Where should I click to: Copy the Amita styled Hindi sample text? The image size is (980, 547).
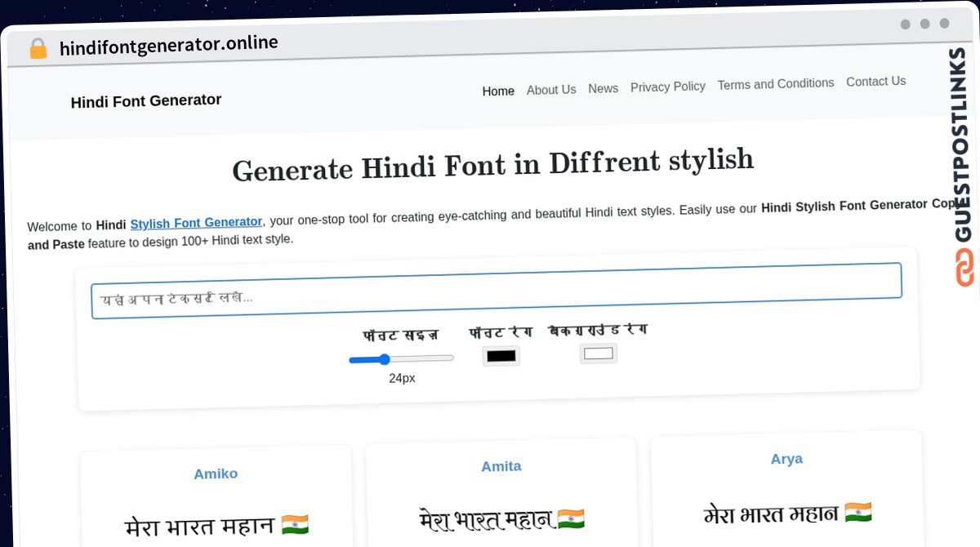(501, 519)
